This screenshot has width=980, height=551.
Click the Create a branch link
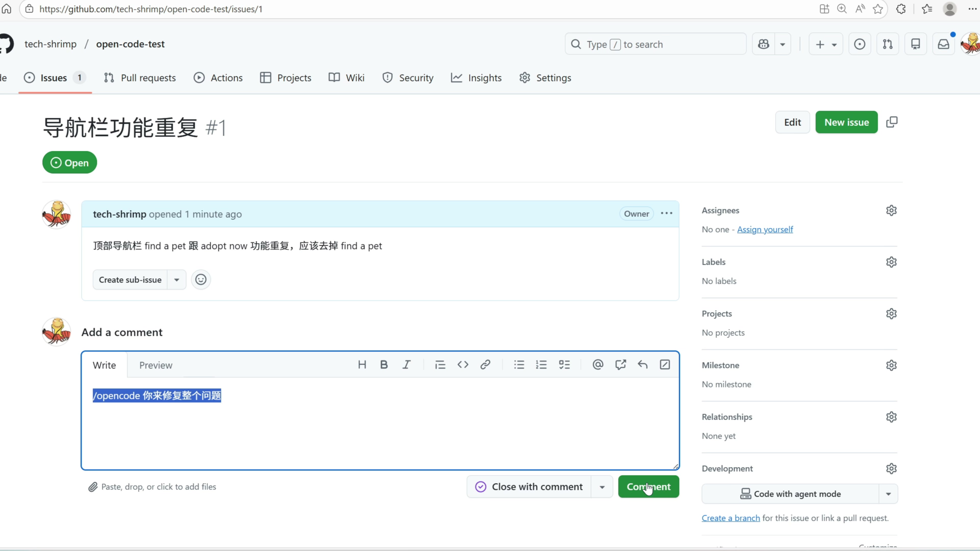(730, 518)
